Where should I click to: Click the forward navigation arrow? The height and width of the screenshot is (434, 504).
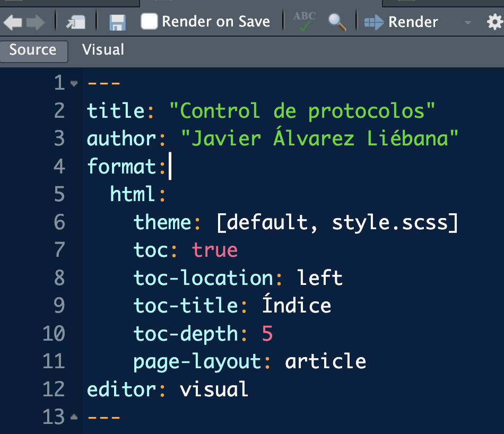coord(36,22)
